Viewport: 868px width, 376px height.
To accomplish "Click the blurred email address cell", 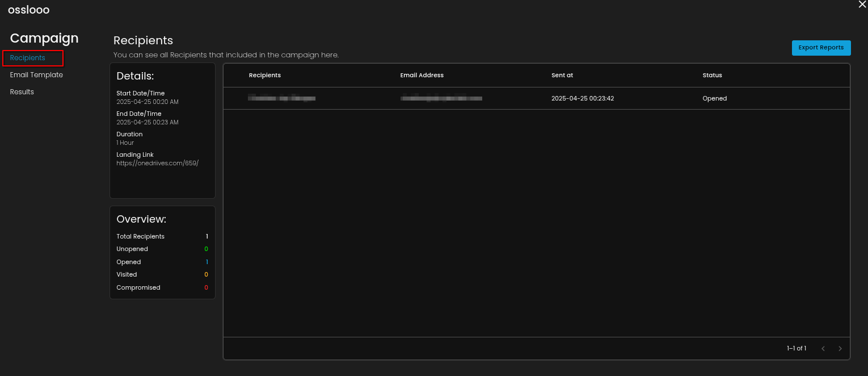I will point(441,98).
